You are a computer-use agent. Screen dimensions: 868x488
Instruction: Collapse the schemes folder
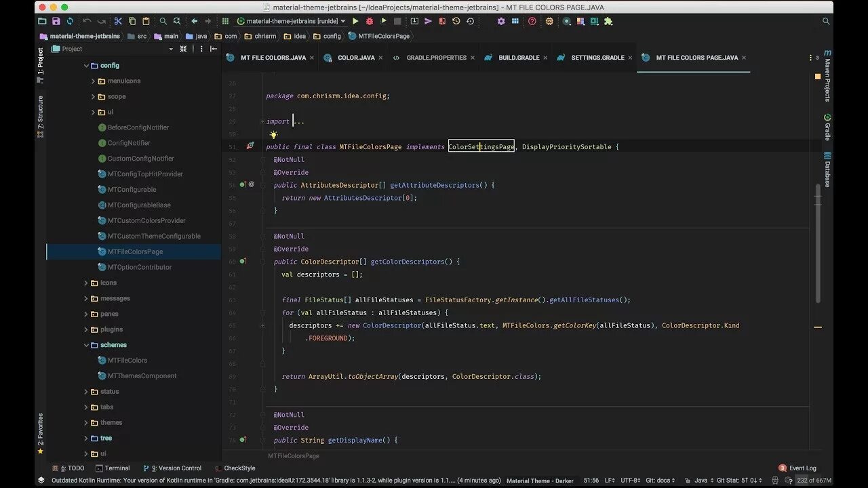(86, 345)
